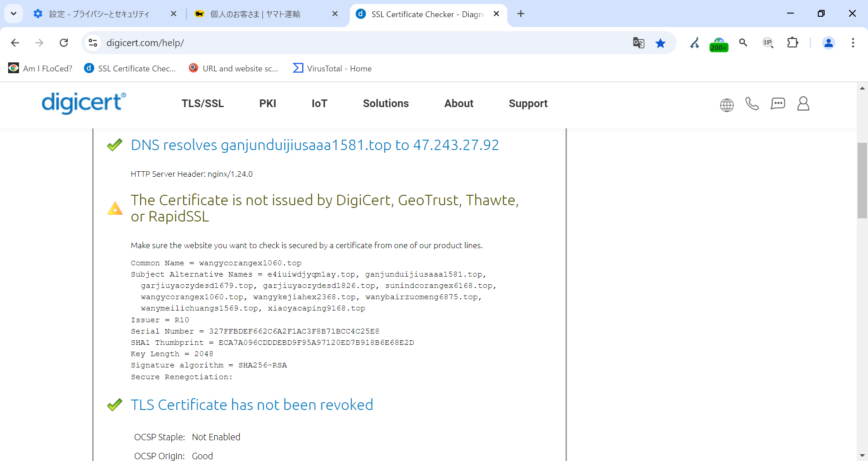Image resolution: width=868 pixels, height=461 pixels.
Task: Click the DNS resolves green checkmark
Action: 115,145
